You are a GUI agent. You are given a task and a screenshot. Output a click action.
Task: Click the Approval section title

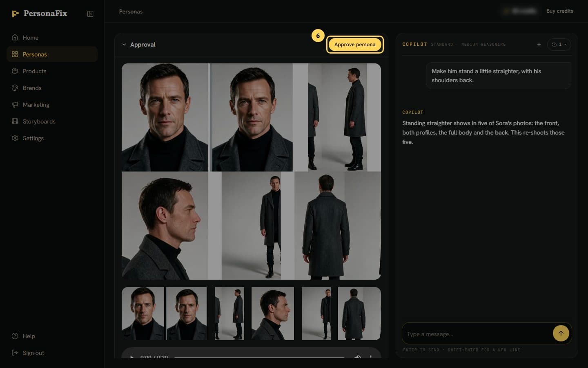(143, 45)
